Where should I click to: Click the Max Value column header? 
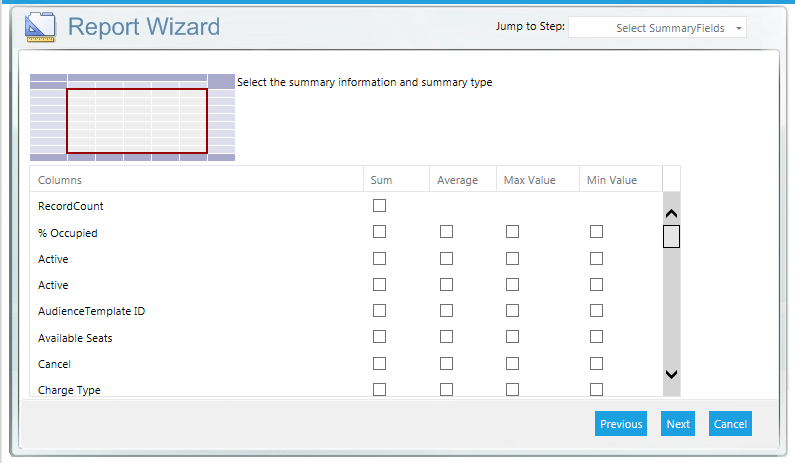pos(528,180)
